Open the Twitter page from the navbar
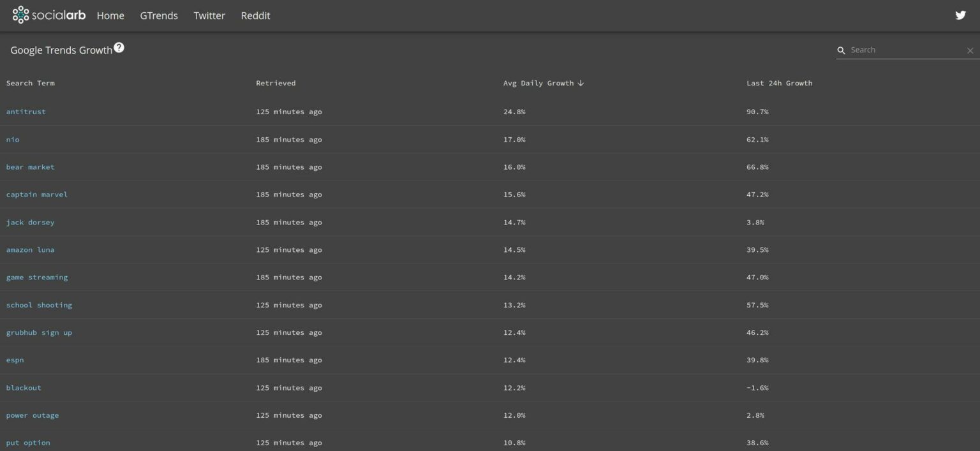The height and width of the screenshot is (451, 980). [x=209, y=15]
